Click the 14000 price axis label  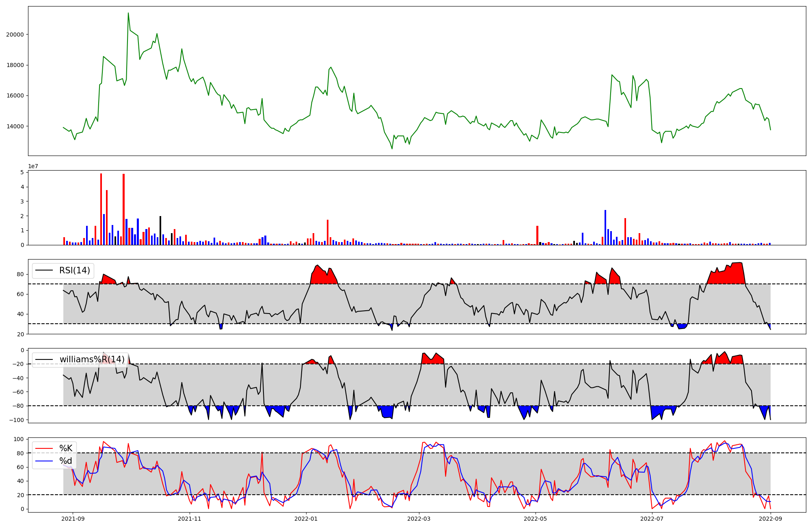(15, 126)
